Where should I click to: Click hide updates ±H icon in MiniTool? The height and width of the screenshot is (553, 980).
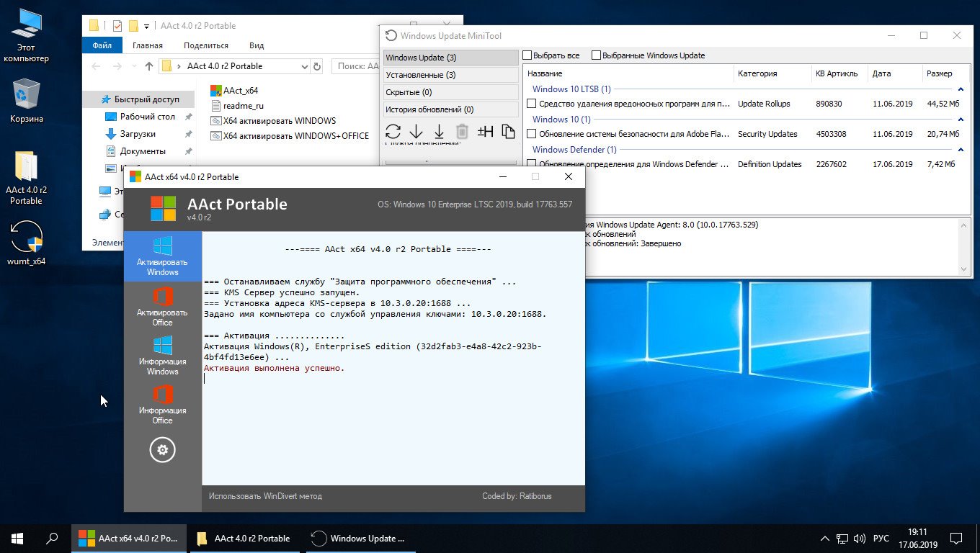485,131
